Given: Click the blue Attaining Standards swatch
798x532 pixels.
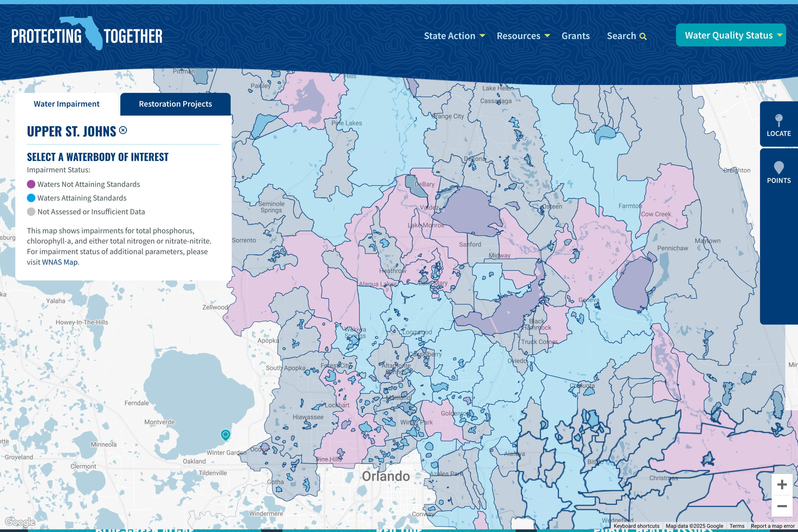Looking at the screenshot, I should [31, 198].
